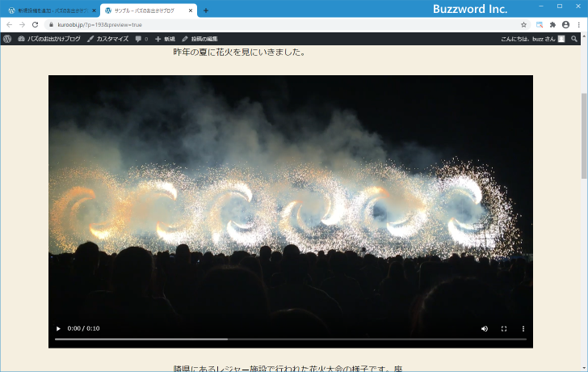Reload the page with the refresh button

(35, 25)
